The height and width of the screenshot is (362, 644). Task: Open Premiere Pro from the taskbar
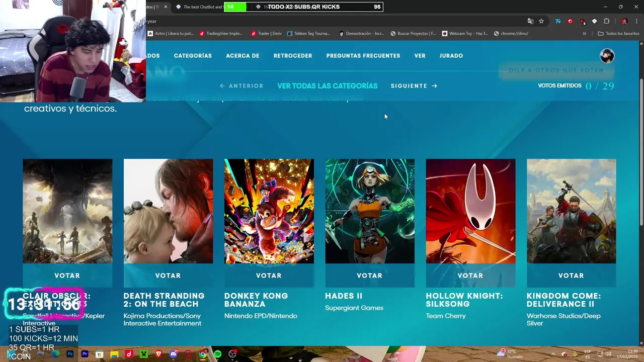[85, 354]
